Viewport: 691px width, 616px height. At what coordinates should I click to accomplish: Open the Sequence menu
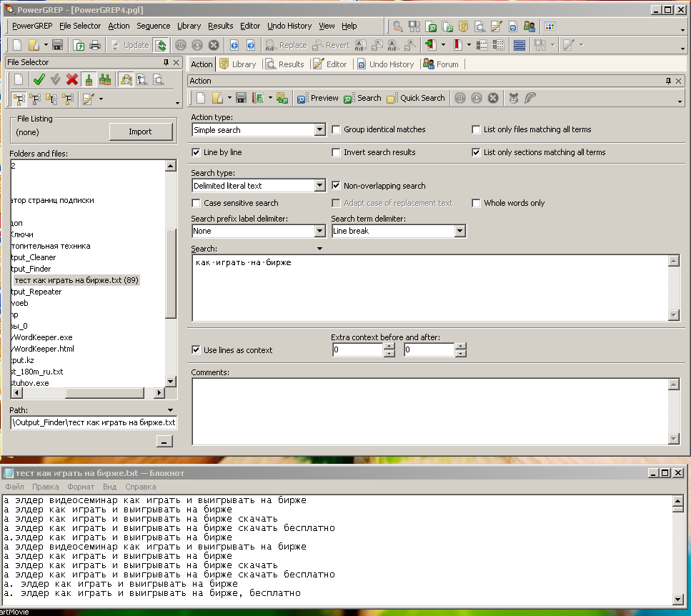(x=153, y=26)
